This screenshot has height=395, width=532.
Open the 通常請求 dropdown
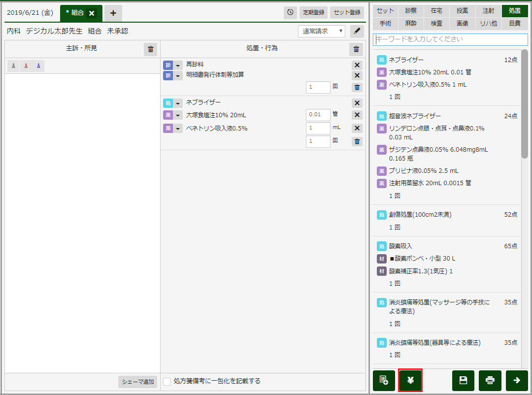pyautogui.click(x=322, y=31)
